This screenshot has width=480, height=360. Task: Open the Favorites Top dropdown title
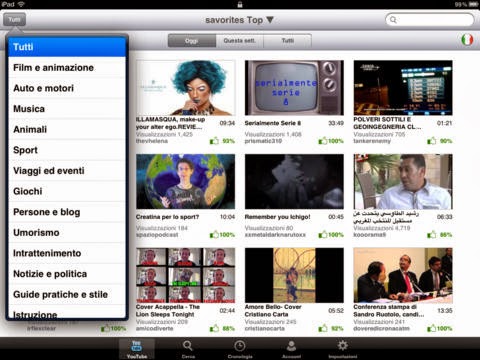(240, 20)
